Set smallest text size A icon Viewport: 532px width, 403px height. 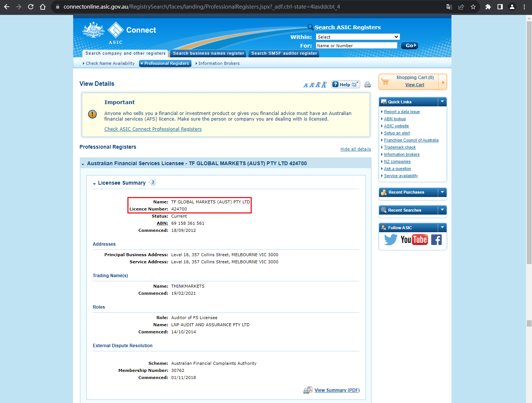[306, 85]
